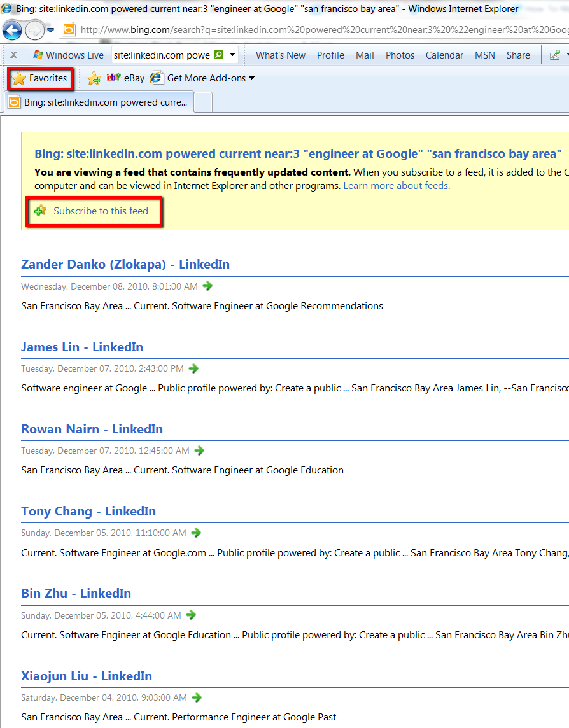Screen dimensions: 569x728
Task: Open Zander Danko (Zlokapa) LinkedIn entry
Action: (125, 264)
